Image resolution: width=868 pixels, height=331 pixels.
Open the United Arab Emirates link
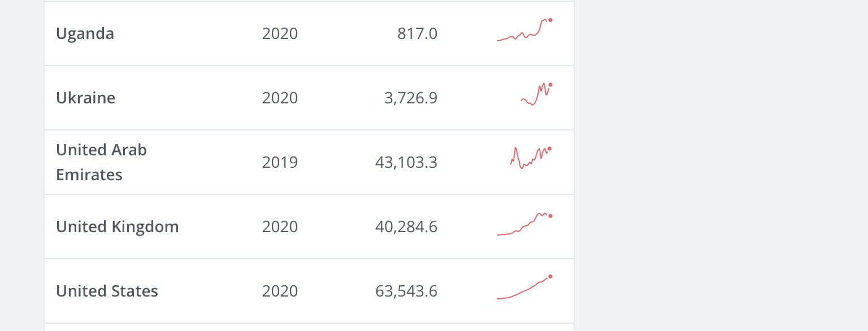coord(101,162)
